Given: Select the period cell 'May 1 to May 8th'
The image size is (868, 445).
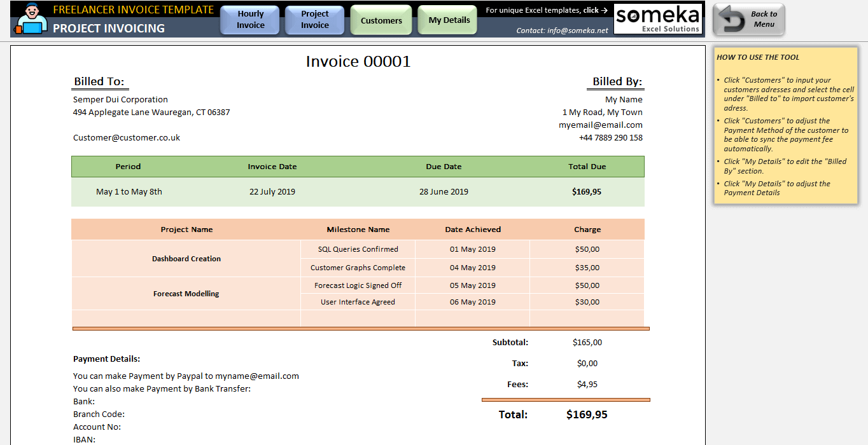Looking at the screenshot, I should [129, 191].
